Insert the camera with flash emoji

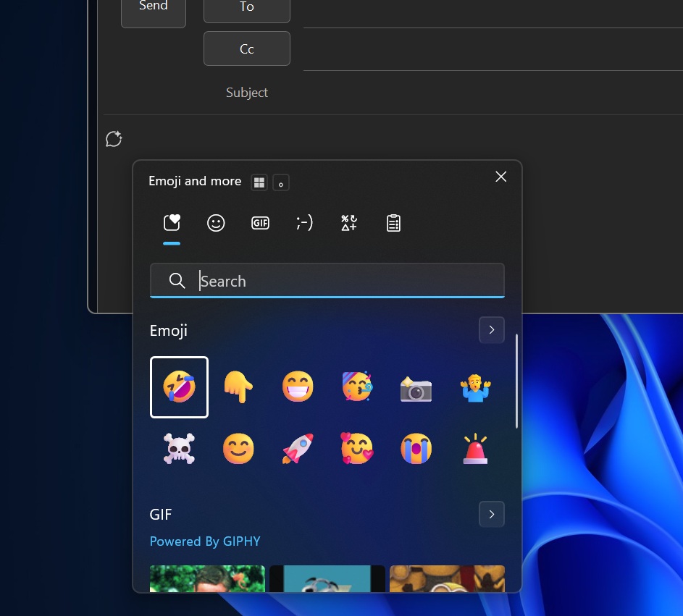(x=416, y=387)
